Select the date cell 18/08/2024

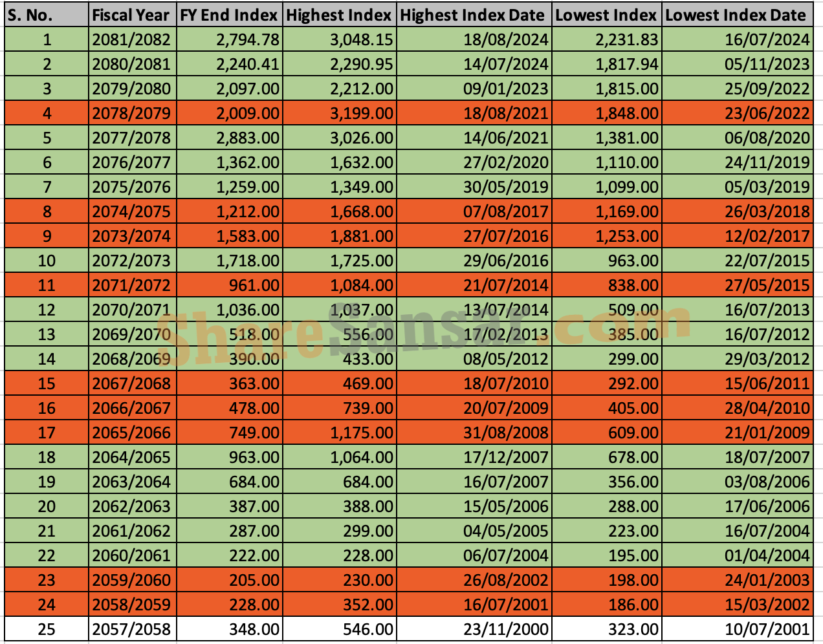point(474,39)
